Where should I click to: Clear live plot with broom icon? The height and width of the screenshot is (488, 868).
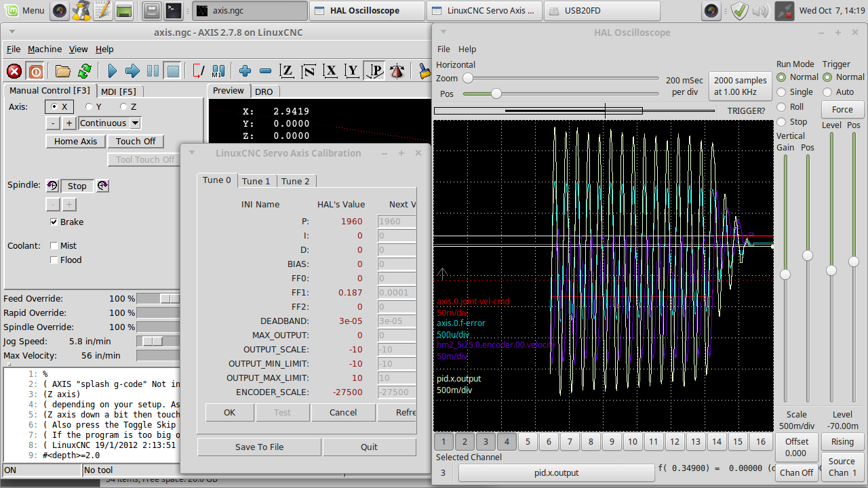tap(425, 71)
